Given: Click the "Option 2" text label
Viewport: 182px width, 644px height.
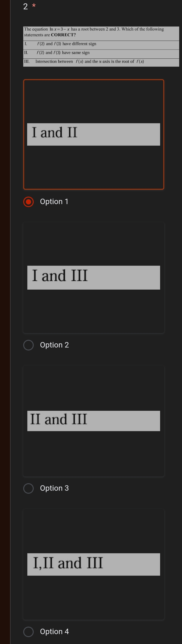Looking at the screenshot, I should (x=54, y=345).
